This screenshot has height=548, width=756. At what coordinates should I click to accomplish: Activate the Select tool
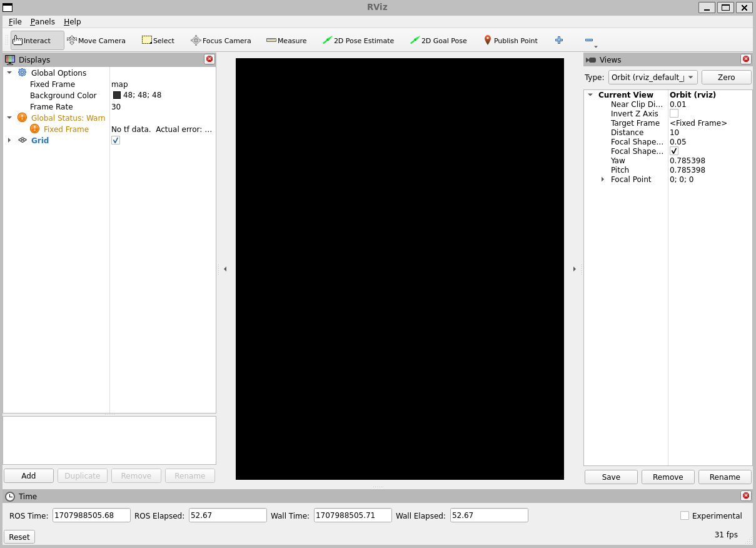(158, 40)
